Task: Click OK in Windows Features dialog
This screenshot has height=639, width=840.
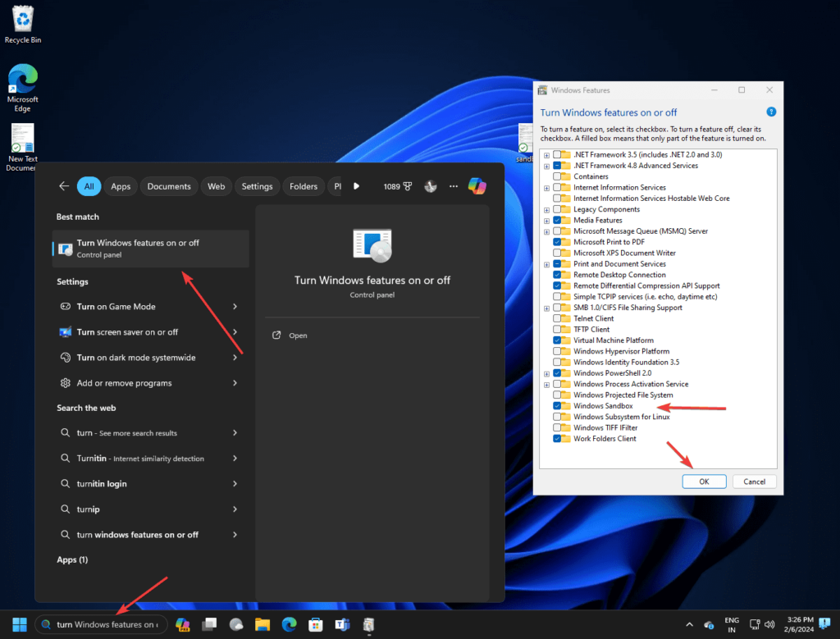Action: tap(704, 482)
